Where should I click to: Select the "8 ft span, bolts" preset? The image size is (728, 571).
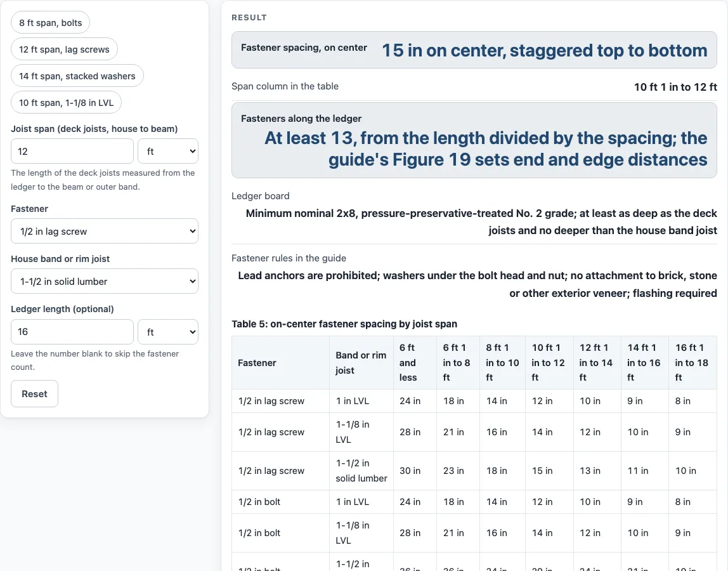pyautogui.click(x=50, y=23)
